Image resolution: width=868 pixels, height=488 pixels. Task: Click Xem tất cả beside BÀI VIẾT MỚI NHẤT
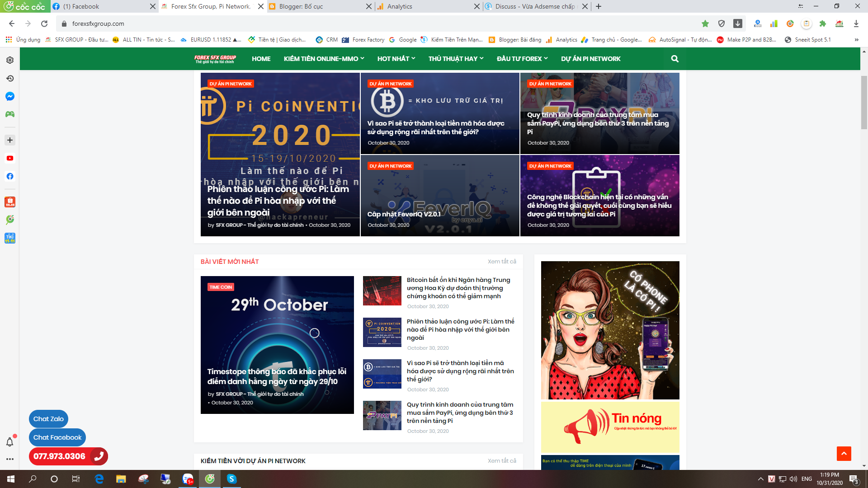point(502,262)
